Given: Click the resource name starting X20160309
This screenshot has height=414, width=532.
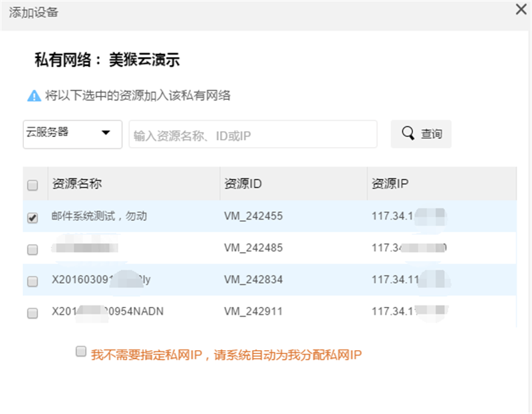Looking at the screenshot, I should click(x=101, y=280).
